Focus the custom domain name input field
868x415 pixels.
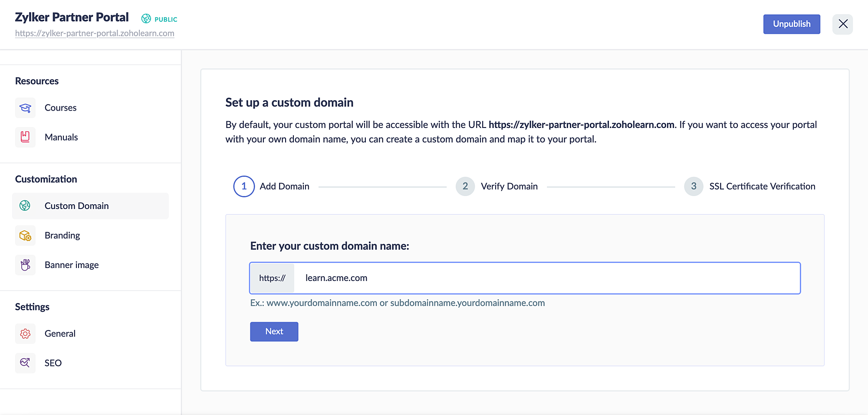547,278
